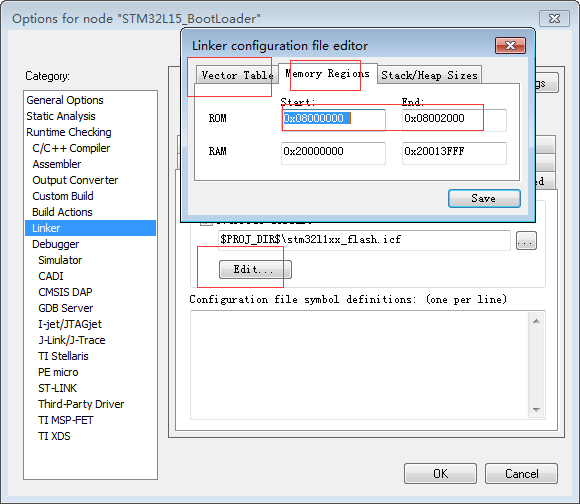Save the linker configuration file
This screenshot has width=580, height=504.
(484, 199)
